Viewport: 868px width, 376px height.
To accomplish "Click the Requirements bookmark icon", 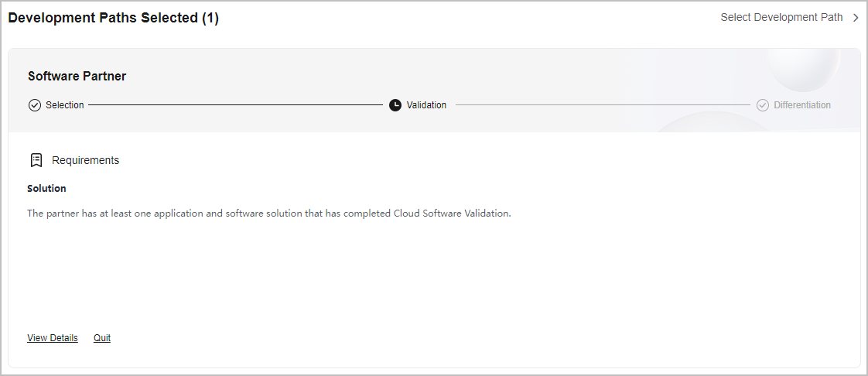I will click(x=36, y=160).
